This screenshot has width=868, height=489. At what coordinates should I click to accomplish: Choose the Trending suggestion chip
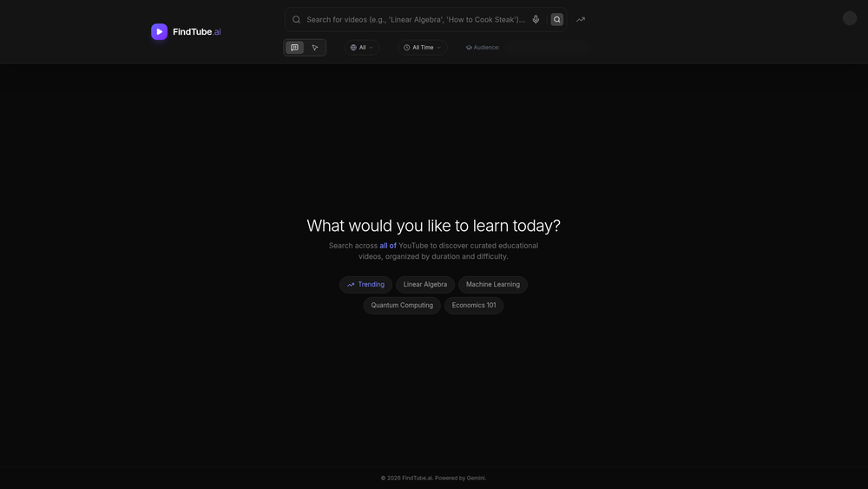(366, 285)
